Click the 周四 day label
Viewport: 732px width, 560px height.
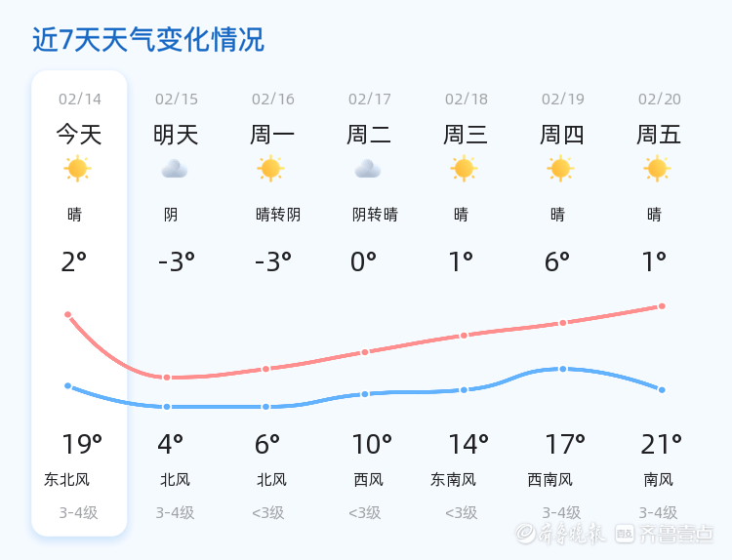click(x=562, y=134)
